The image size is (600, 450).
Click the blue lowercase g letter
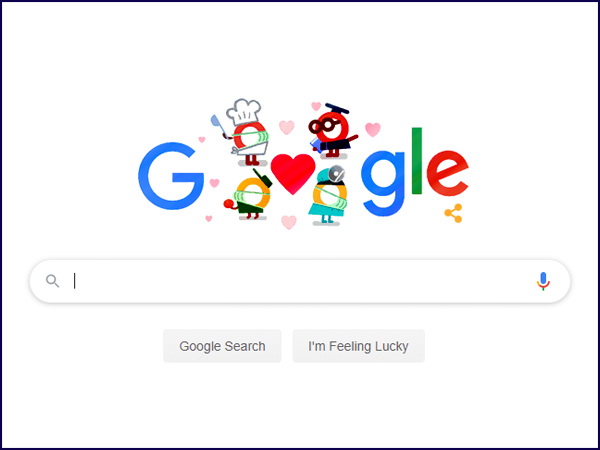(x=384, y=183)
